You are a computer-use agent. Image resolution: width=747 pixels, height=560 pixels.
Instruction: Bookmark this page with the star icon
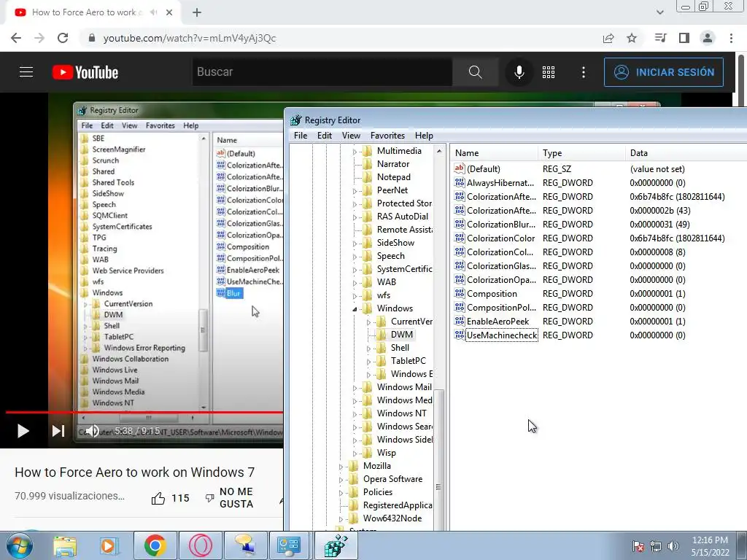pyautogui.click(x=632, y=38)
